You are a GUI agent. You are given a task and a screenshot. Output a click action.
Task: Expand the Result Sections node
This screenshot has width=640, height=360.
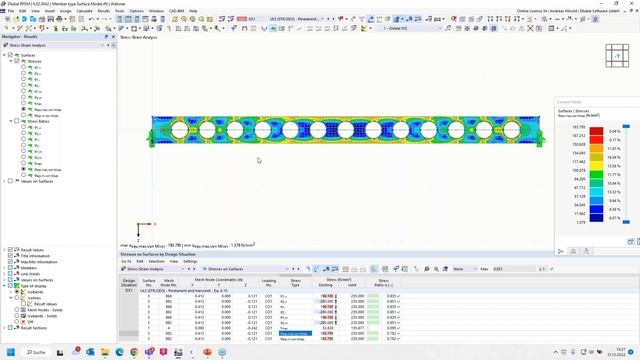4,328
